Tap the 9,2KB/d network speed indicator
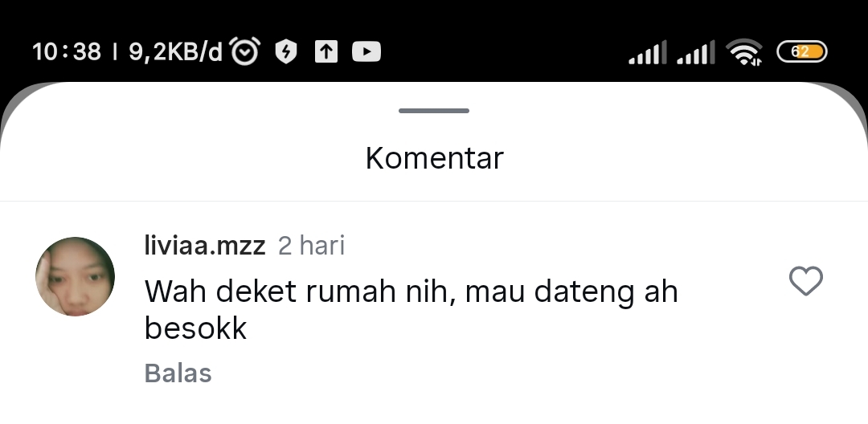Screen dimensions: 868x424 (175, 52)
